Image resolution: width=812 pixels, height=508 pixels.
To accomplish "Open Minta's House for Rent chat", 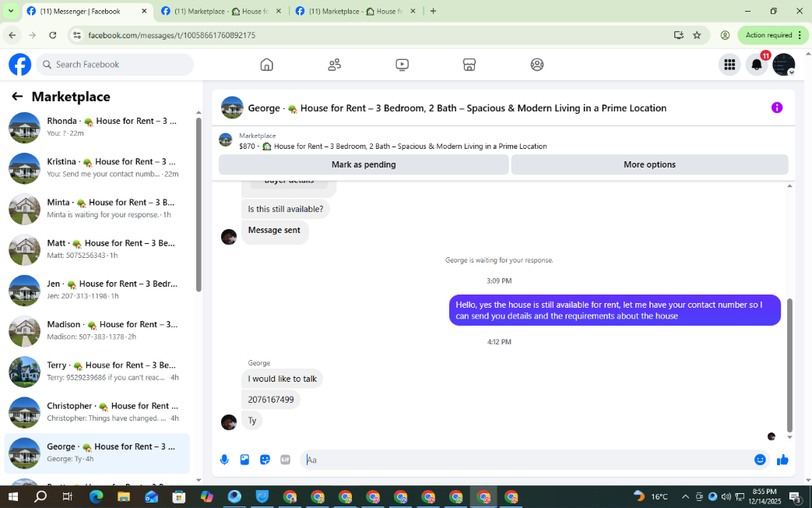I will tap(97, 208).
